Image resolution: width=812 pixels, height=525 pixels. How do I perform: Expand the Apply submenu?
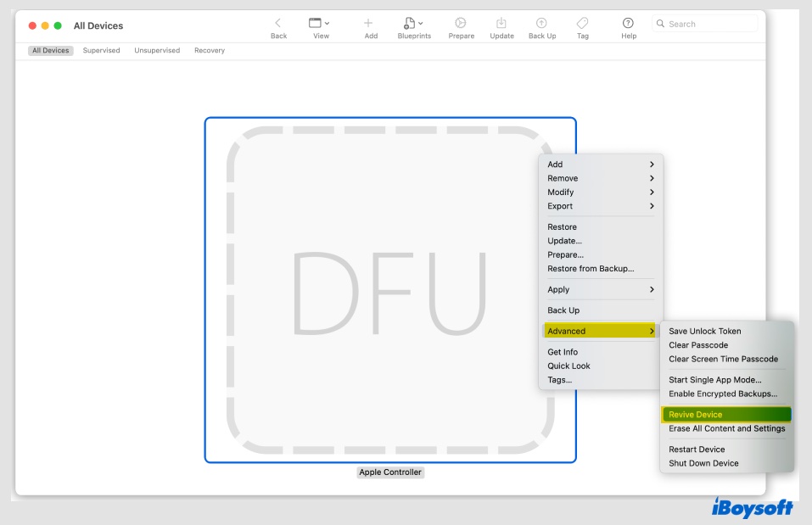[x=600, y=290]
